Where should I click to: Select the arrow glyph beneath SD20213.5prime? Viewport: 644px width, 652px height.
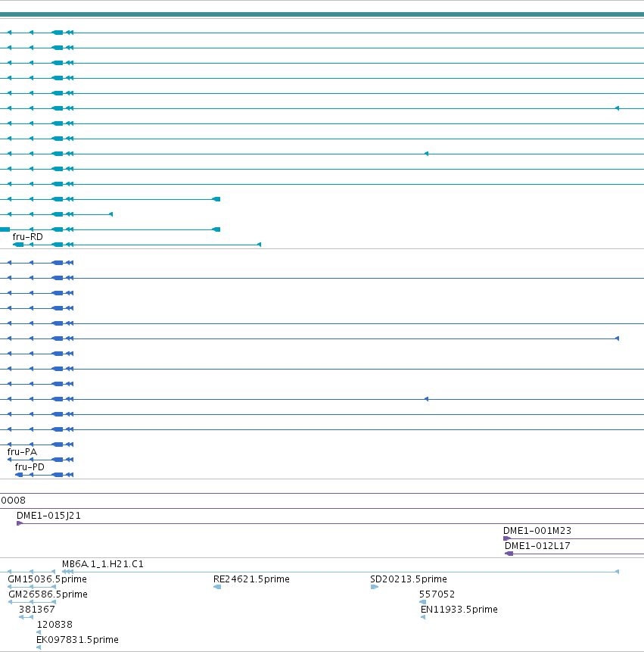pyautogui.click(x=375, y=587)
